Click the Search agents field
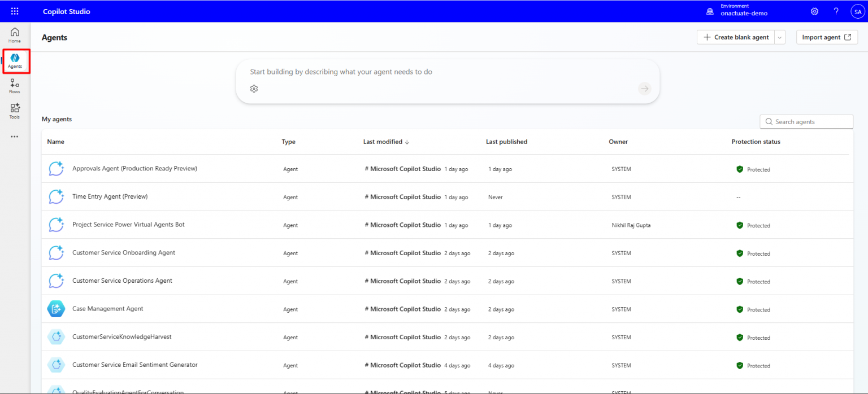Viewport: 868px width, 394px height. [x=806, y=121]
